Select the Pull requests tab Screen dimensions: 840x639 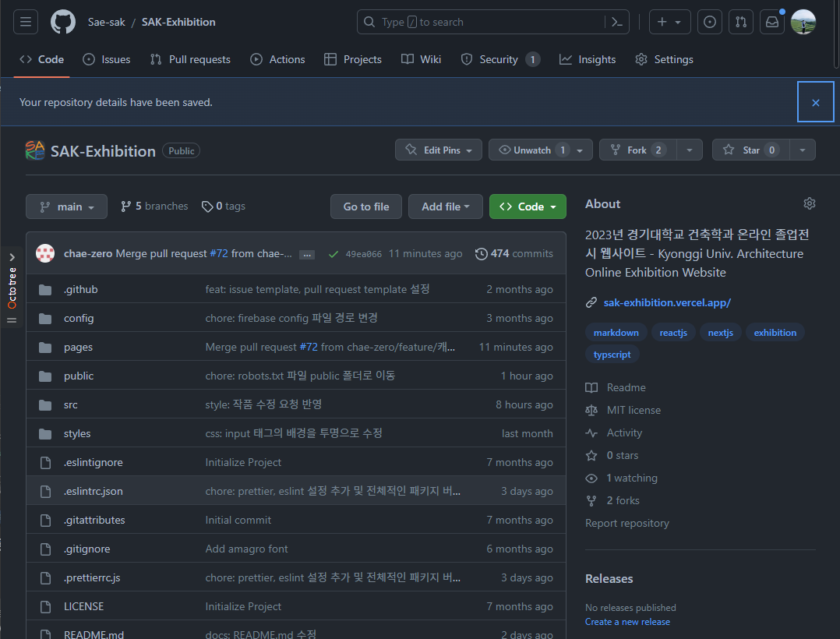190,59
